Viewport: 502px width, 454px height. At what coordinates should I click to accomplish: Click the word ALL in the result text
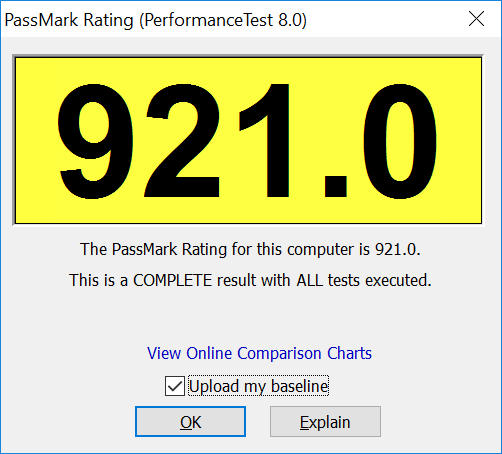310,280
